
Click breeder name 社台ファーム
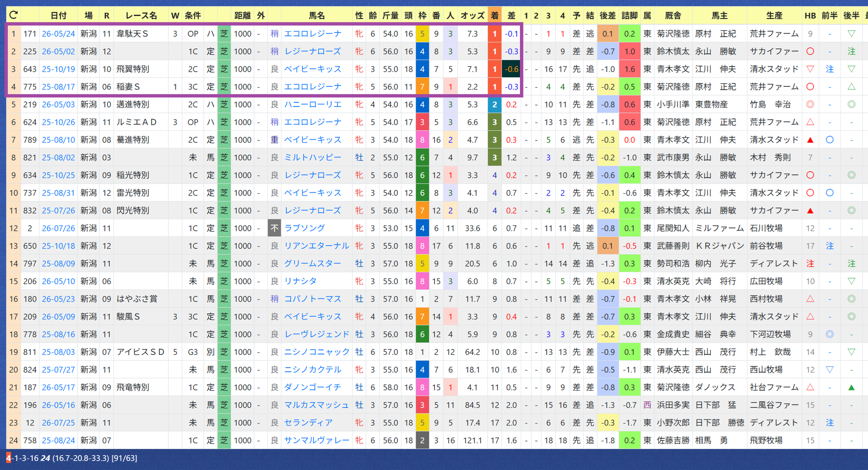coord(774,387)
